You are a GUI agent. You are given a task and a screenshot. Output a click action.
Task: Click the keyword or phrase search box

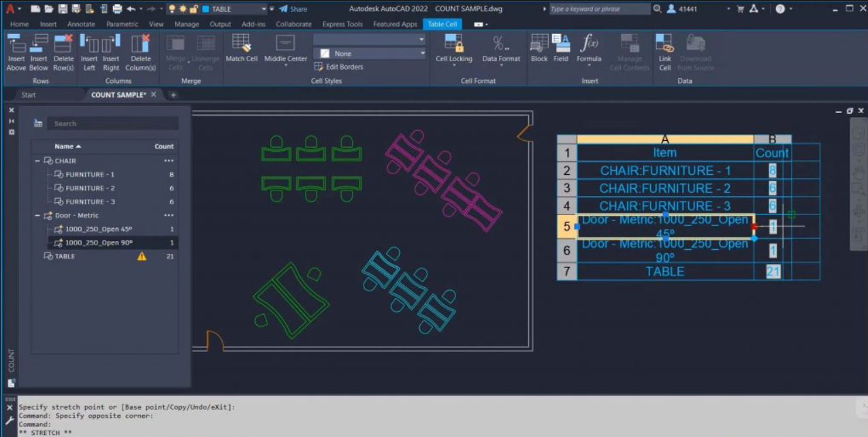coord(599,9)
